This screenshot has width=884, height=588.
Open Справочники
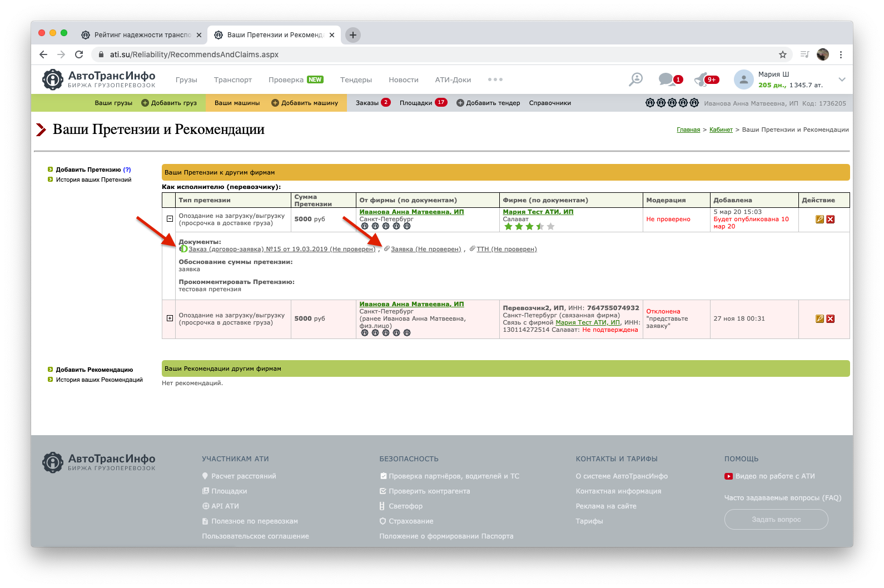tap(550, 103)
